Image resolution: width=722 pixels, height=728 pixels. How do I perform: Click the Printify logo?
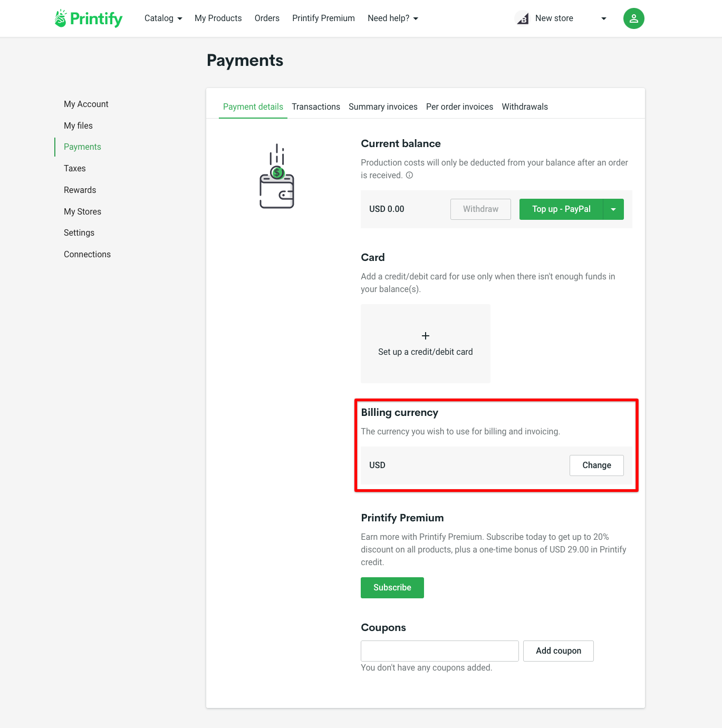88,18
